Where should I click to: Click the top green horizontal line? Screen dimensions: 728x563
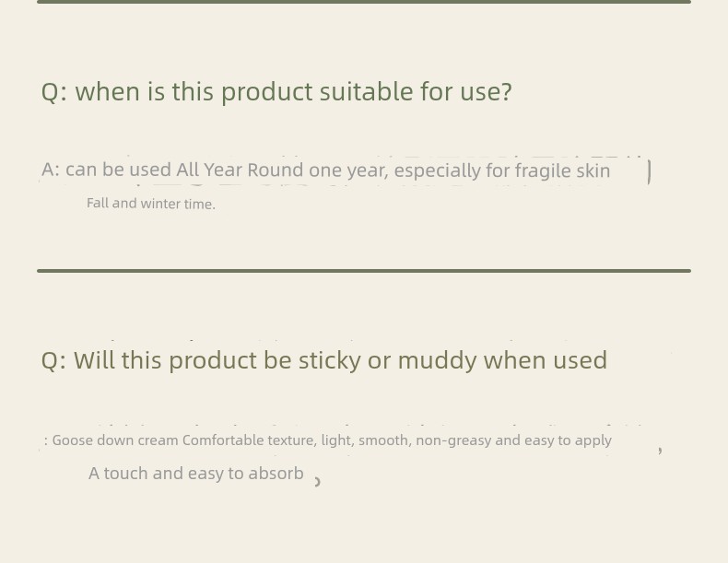pos(364,2)
